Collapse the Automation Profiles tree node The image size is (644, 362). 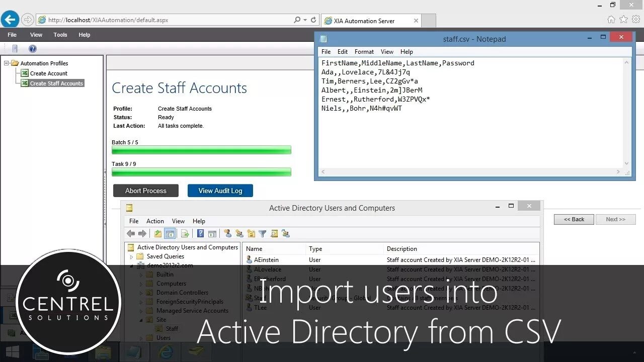tap(7, 63)
